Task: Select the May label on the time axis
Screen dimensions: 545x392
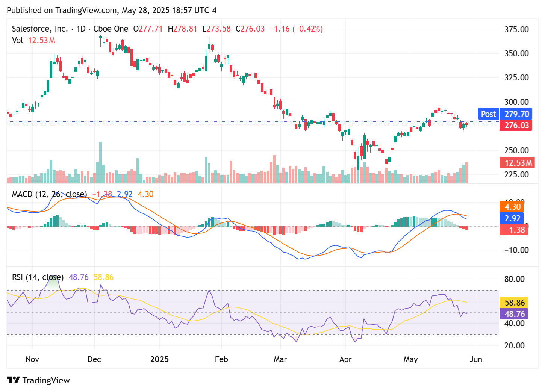Action: coord(411,359)
